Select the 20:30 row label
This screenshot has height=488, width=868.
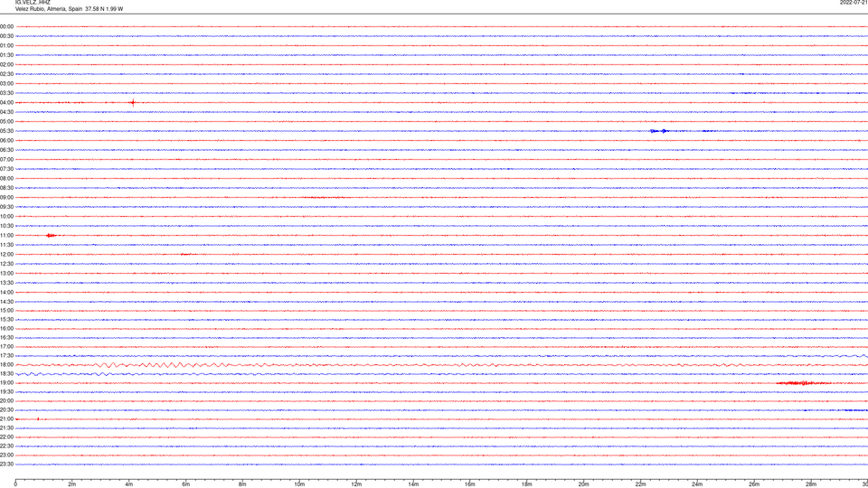pyautogui.click(x=6, y=410)
